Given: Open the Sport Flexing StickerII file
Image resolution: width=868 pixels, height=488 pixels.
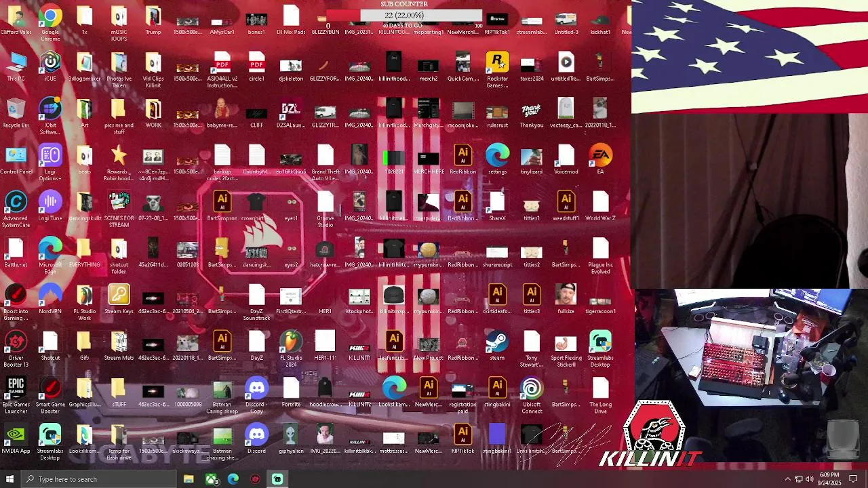Looking at the screenshot, I should click(566, 350).
